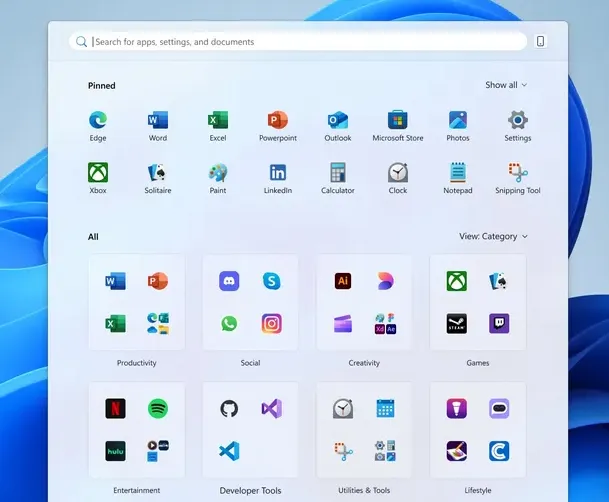The height and width of the screenshot is (502, 609).
Task: Launch the Paint app
Action: click(x=218, y=172)
